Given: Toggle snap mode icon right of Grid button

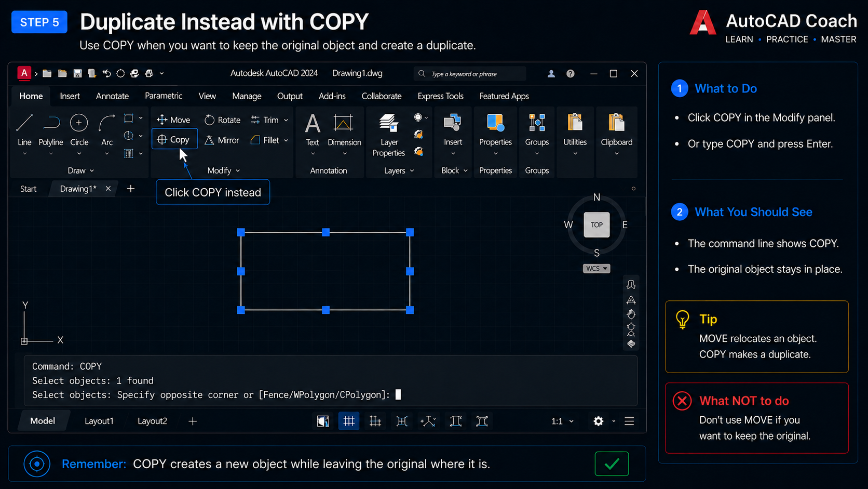Looking at the screenshot, I should pos(375,421).
